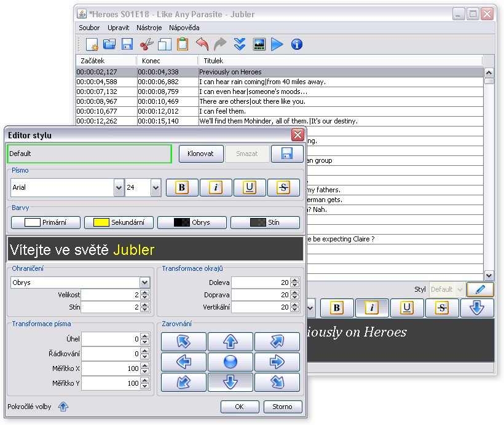Align text to top-left arrow

(x=184, y=341)
